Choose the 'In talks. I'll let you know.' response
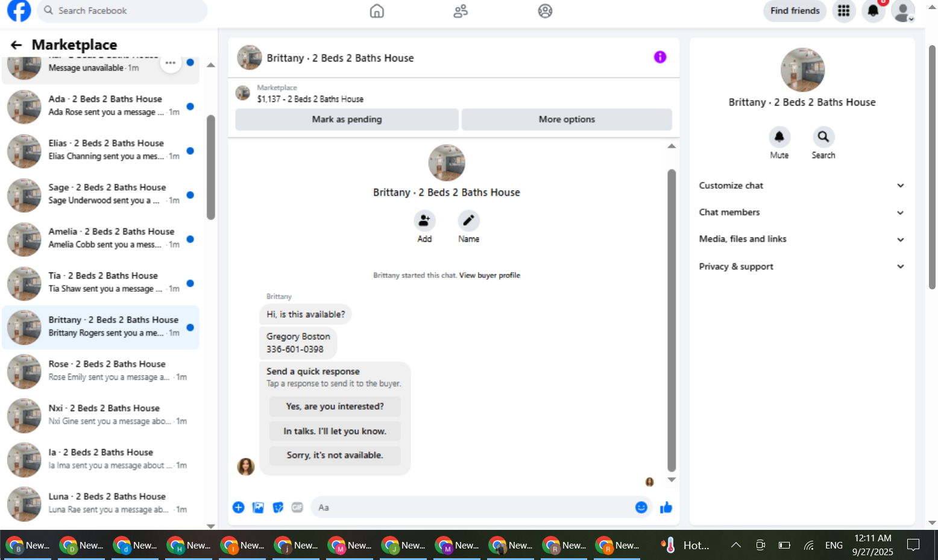This screenshot has width=938, height=560. pos(335,431)
